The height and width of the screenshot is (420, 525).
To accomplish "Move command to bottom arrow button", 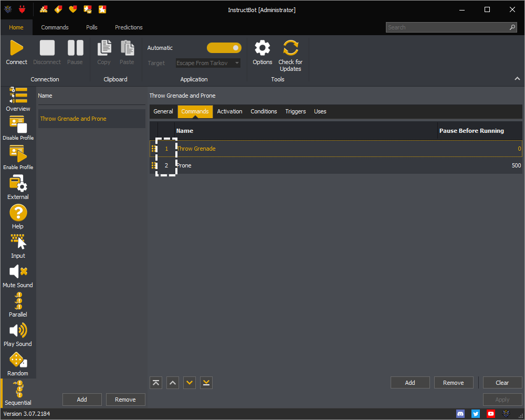I will (x=206, y=383).
